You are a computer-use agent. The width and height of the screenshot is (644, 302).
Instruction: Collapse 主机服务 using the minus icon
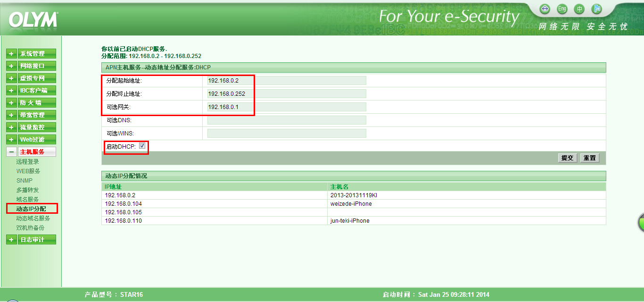point(11,152)
